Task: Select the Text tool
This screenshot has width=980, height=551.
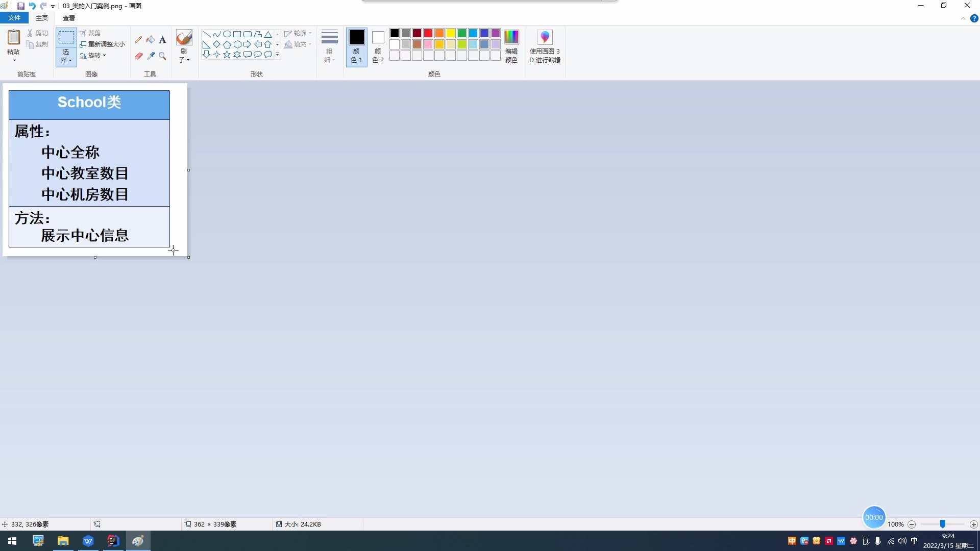Action: pyautogui.click(x=162, y=40)
